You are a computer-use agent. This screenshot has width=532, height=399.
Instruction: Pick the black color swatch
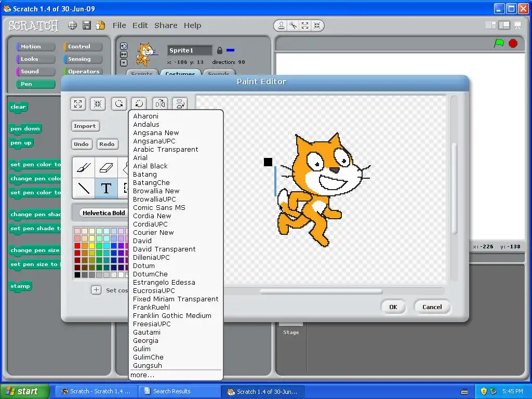pos(77,275)
